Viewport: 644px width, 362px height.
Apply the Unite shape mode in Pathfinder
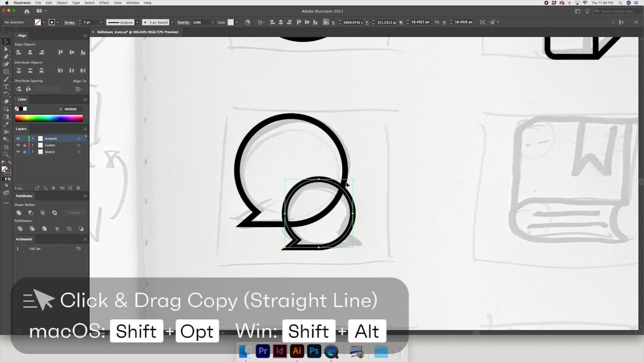pyautogui.click(x=19, y=213)
